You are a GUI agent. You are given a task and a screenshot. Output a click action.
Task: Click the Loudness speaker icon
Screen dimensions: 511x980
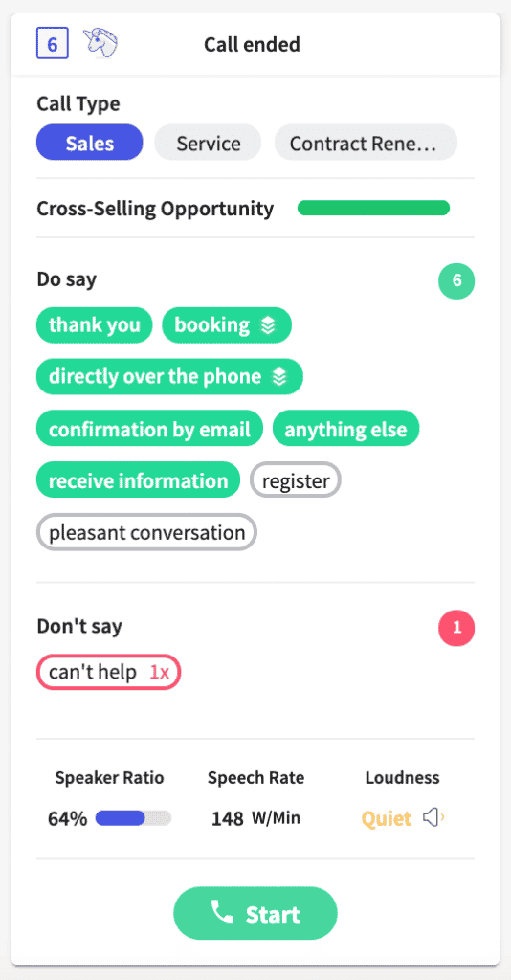coord(433,817)
